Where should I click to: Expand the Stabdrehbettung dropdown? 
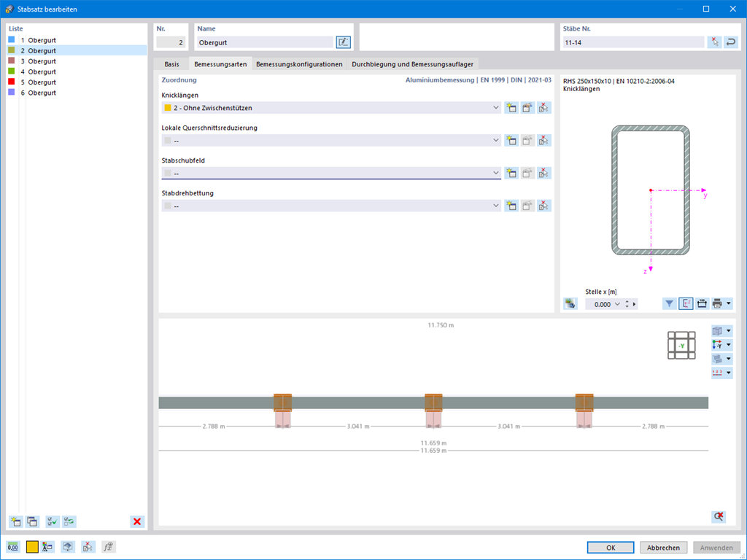(495, 206)
